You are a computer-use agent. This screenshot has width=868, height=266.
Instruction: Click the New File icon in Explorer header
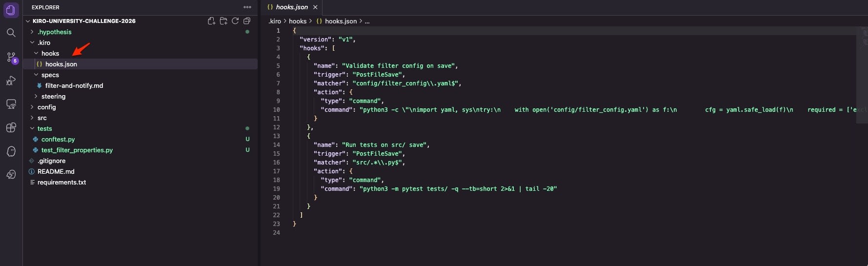tap(211, 21)
